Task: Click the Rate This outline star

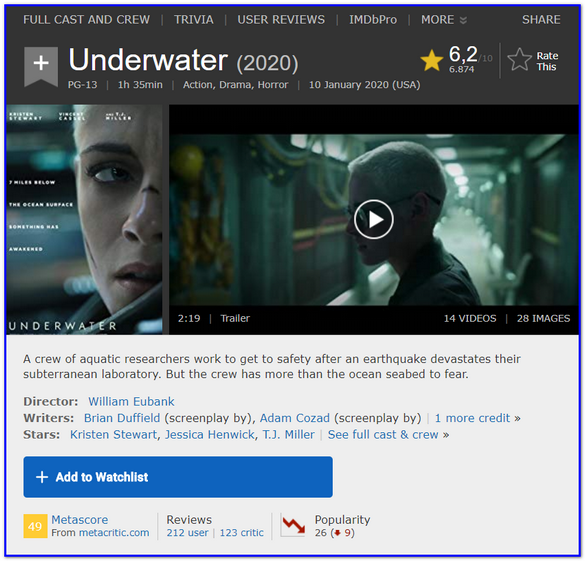Action: [x=519, y=60]
